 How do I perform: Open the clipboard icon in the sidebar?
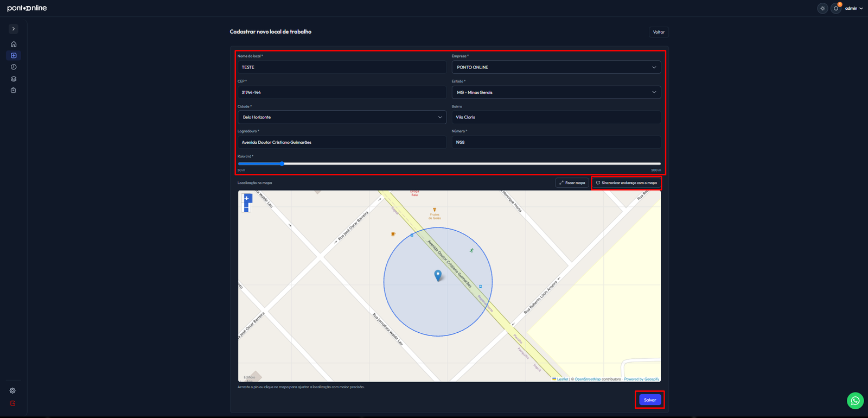point(14,90)
